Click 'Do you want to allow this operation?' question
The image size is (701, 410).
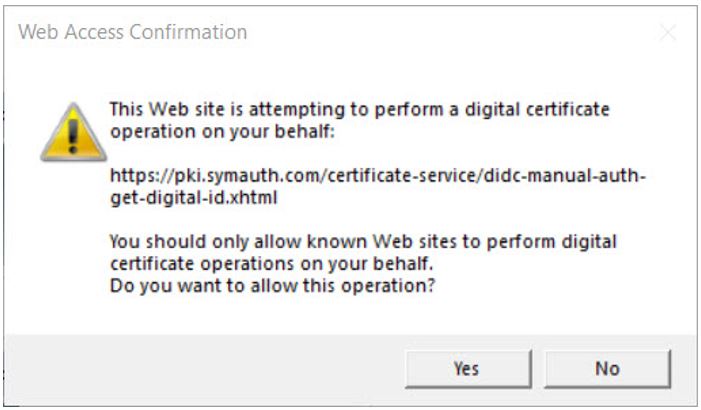point(276,286)
